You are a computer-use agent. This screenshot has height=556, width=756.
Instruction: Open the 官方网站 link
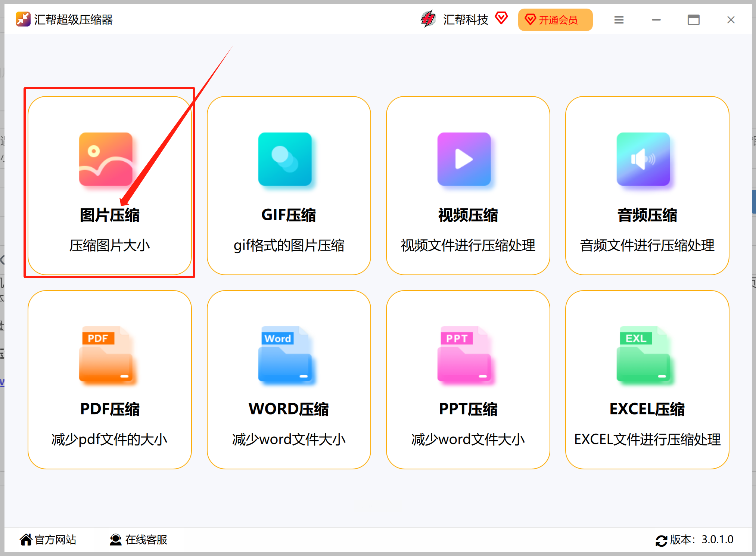point(55,540)
